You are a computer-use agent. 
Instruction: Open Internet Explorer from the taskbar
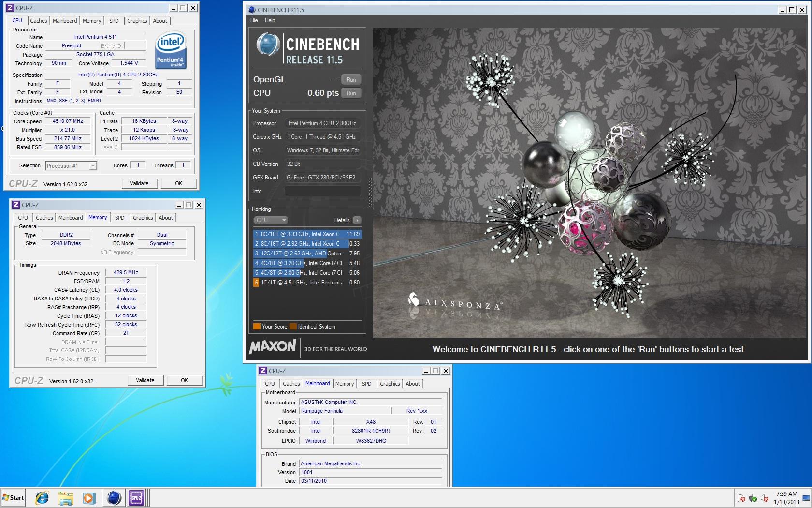[x=42, y=497]
